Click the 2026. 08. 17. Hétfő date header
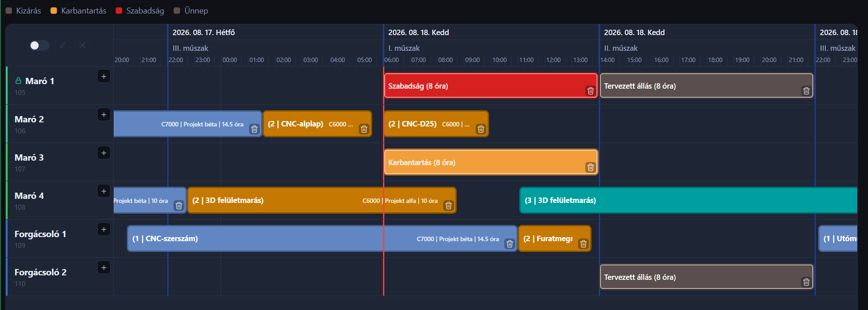 pos(204,32)
